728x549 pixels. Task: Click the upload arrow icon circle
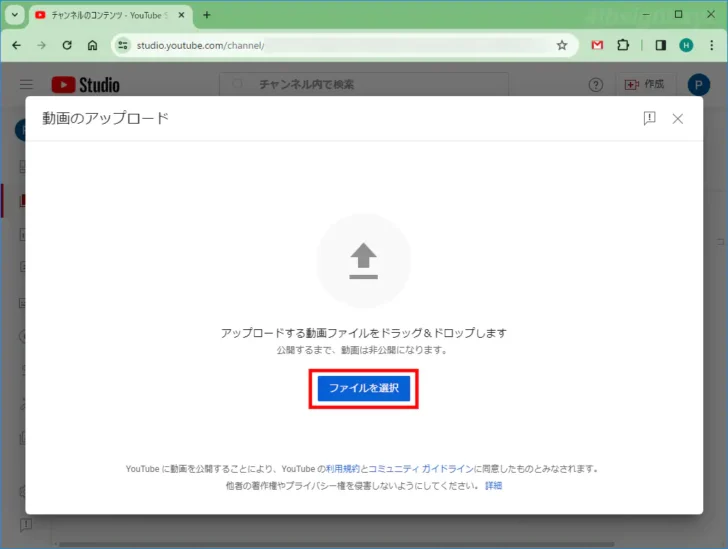pos(364,261)
